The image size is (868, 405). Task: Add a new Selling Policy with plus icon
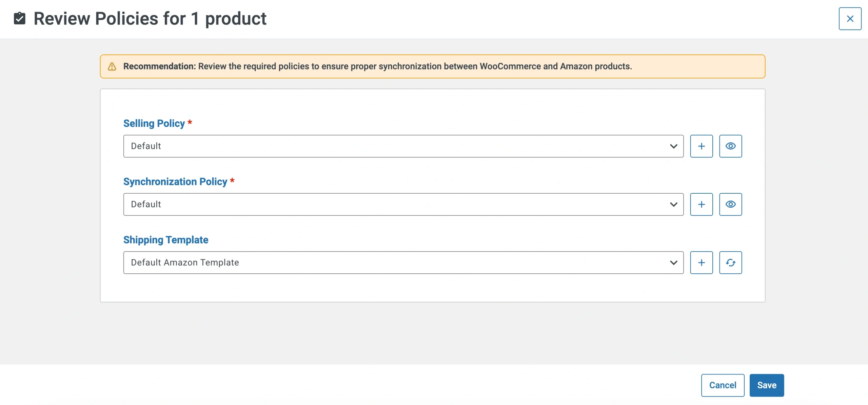[x=701, y=146]
